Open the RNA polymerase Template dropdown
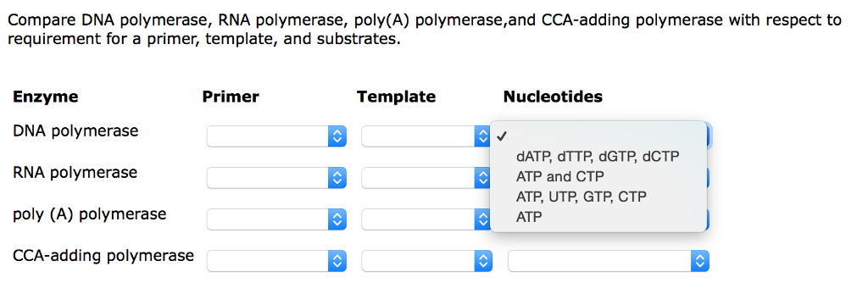 pyautogui.click(x=426, y=178)
